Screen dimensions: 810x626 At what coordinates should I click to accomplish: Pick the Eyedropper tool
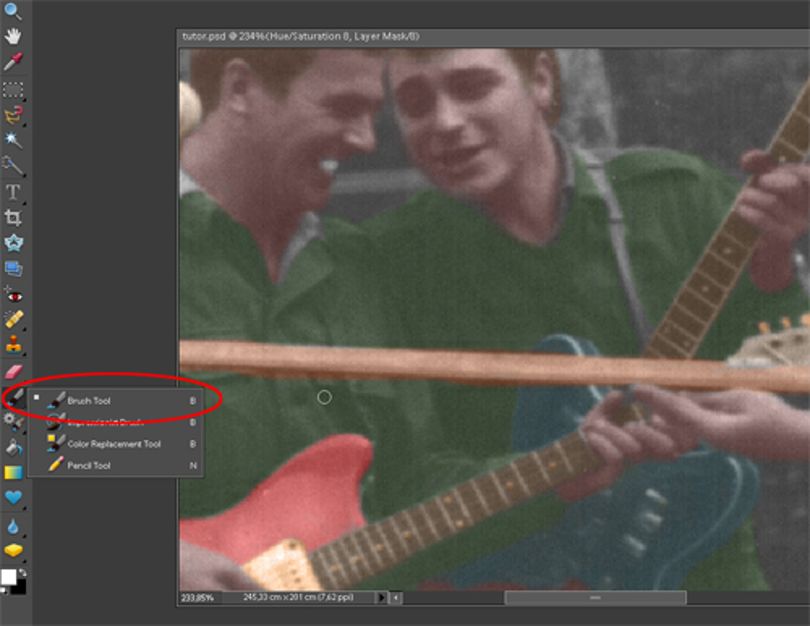12,61
